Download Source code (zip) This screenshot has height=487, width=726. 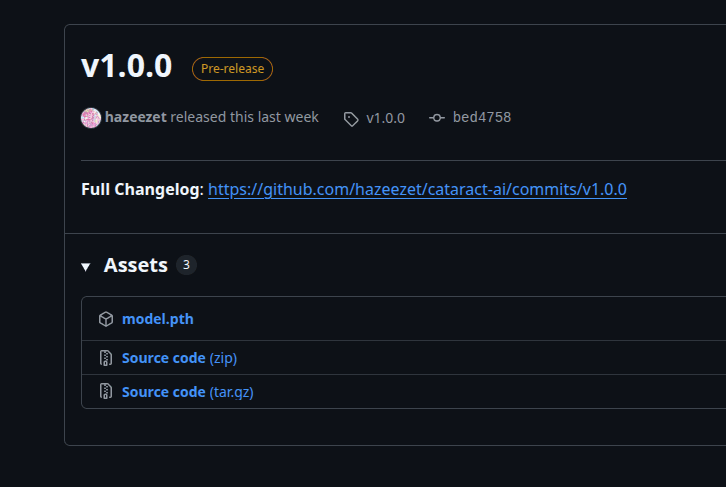pyautogui.click(x=179, y=358)
